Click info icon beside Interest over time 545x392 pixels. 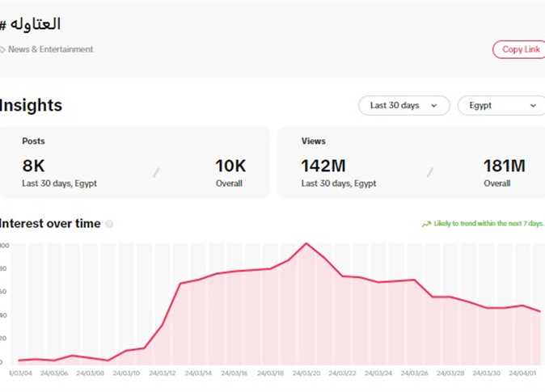point(109,225)
